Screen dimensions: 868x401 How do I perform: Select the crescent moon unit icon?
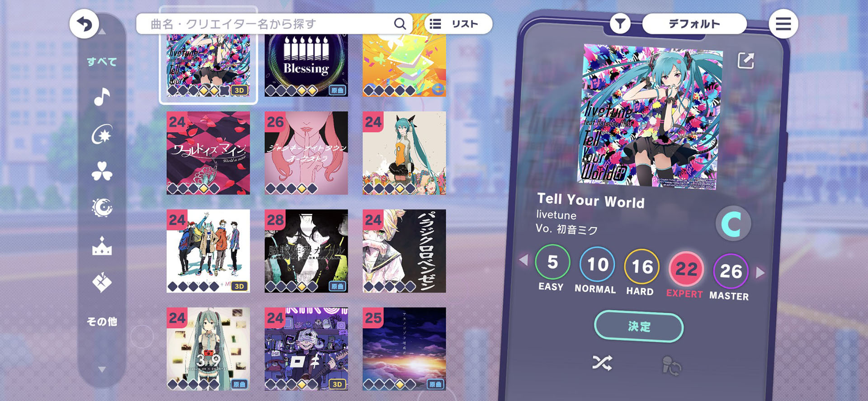102,208
